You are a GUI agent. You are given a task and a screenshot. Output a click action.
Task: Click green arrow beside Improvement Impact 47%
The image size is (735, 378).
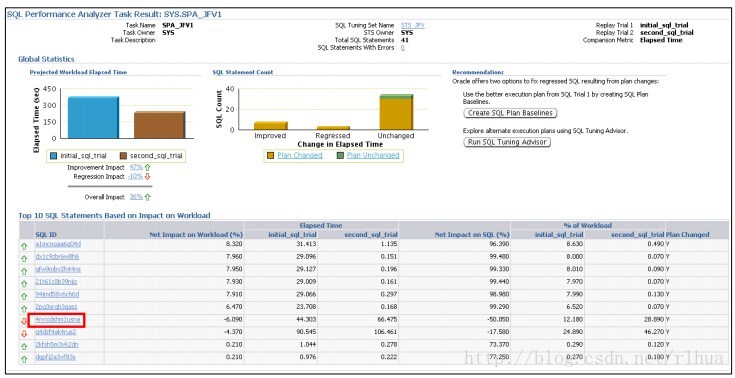(x=148, y=167)
